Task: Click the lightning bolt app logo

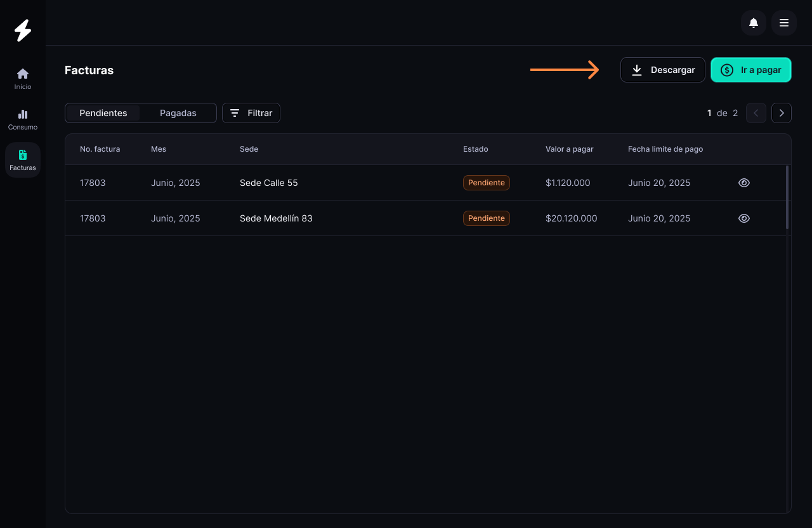Action: click(23, 30)
